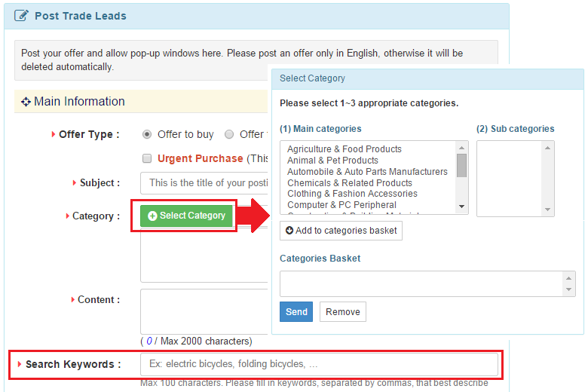Enable the Urgent Purchase checkbox
Screen dimensions: 588x392
tap(147, 158)
